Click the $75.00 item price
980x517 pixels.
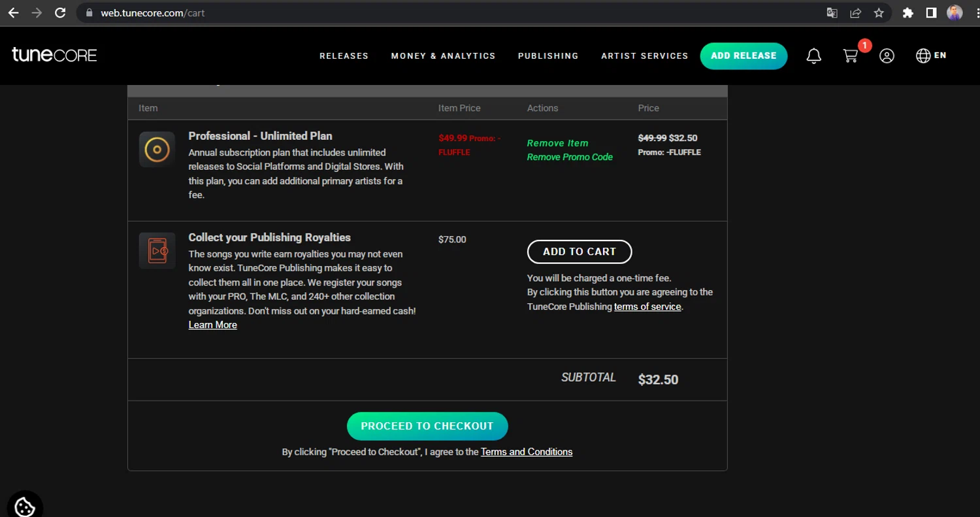[x=452, y=239]
